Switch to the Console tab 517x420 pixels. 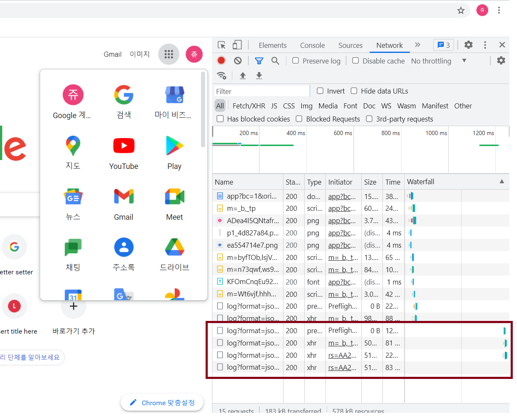(312, 45)
